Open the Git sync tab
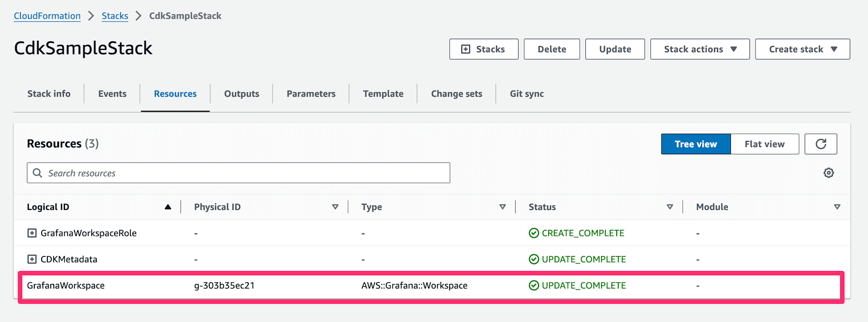868x322 pixels. [526, 94]
